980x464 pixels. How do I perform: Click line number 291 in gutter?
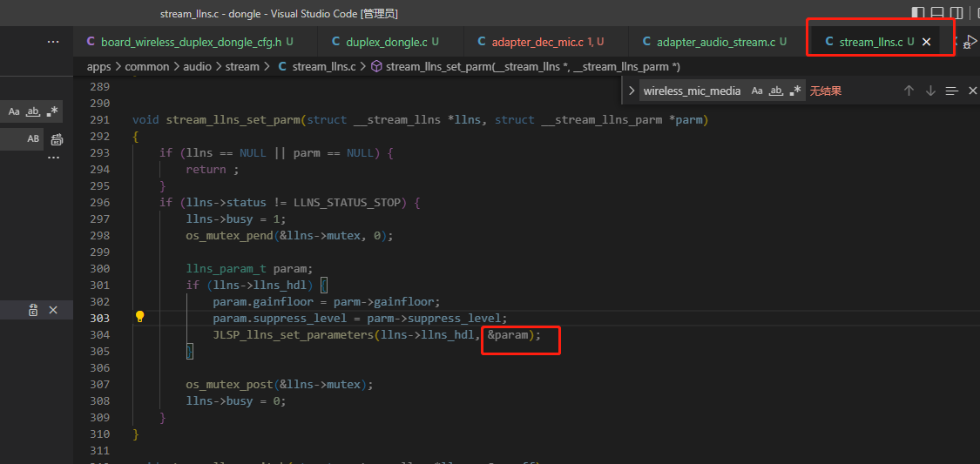coord(101,119)
